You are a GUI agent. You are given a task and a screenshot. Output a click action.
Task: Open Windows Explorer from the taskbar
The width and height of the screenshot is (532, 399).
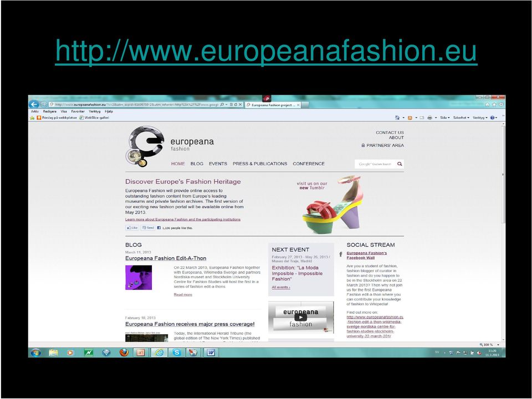[x=53, y=352]
